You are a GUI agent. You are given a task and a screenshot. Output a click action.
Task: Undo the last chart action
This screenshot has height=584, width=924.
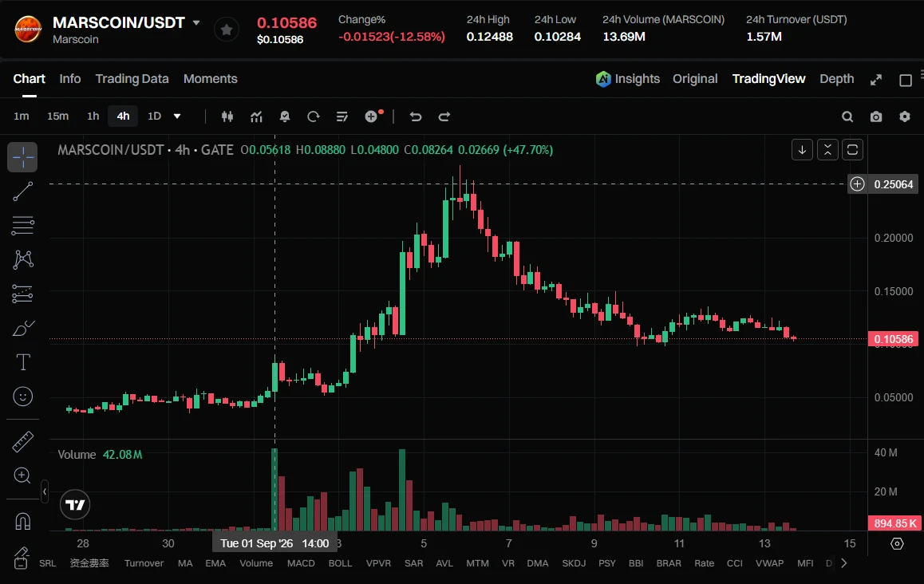tap(416, 116)
